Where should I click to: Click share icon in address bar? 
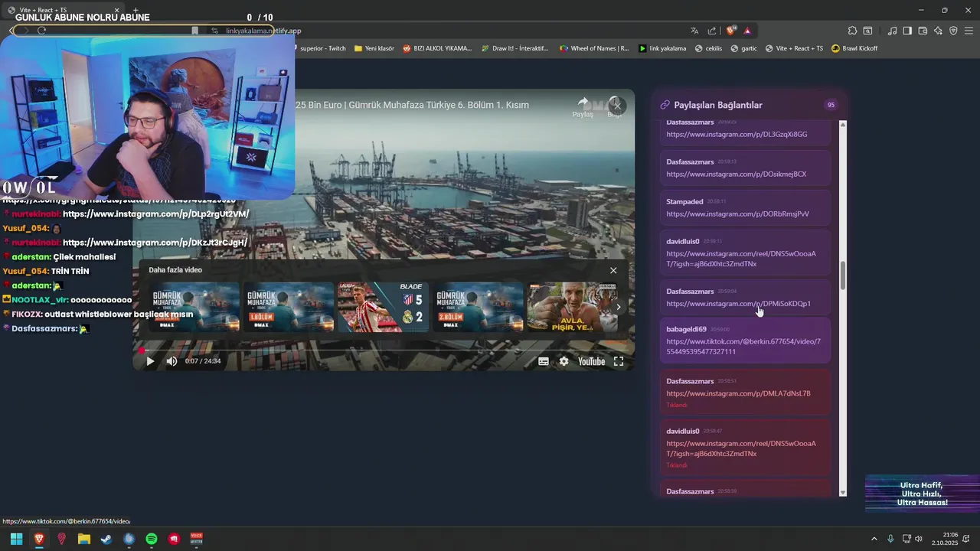click(x=712, y=31)
